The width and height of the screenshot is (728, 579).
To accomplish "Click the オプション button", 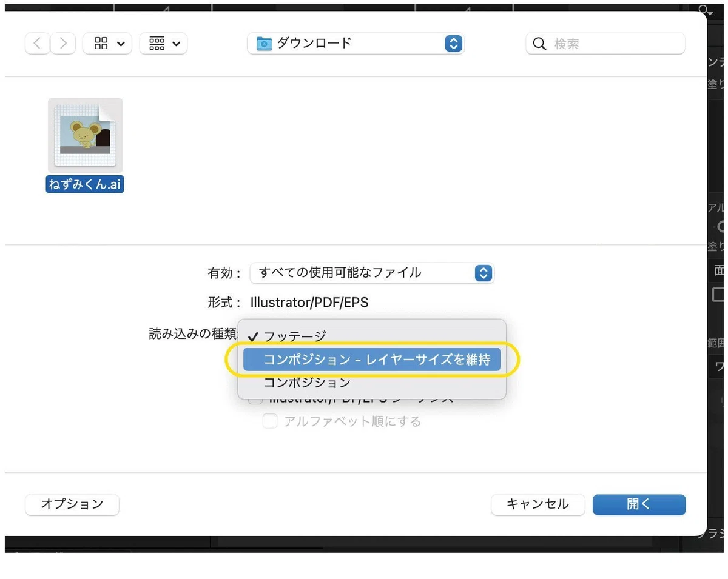I will 72,504.
